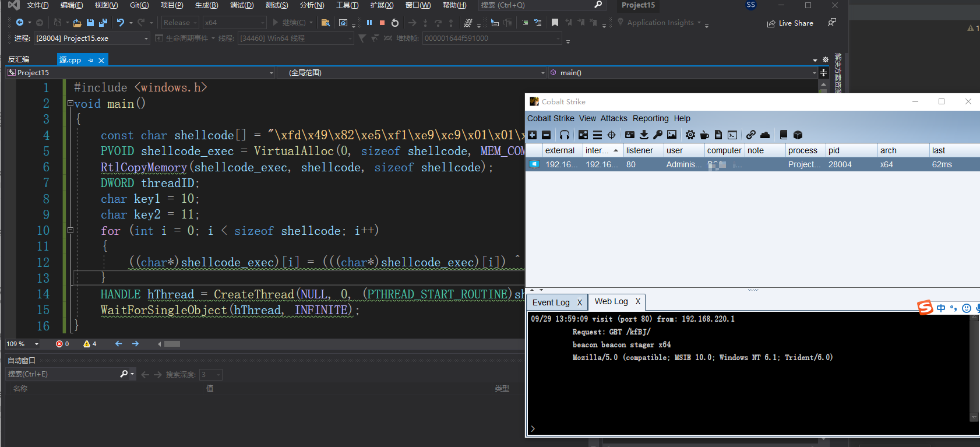The height and width of the screenshot is (447, 980).
Task: Pause debugging in Visual Studio toolbar
Action: tap(369, 23)
